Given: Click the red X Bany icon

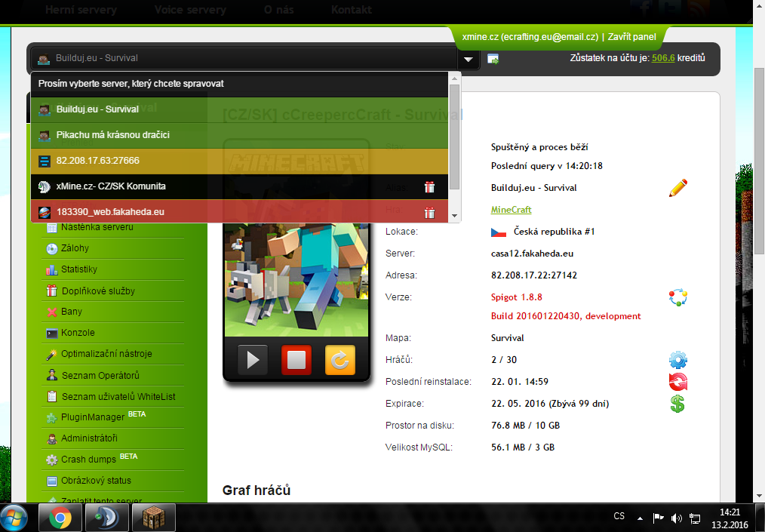Looking at the screenshot, I should tap(52, 312).
